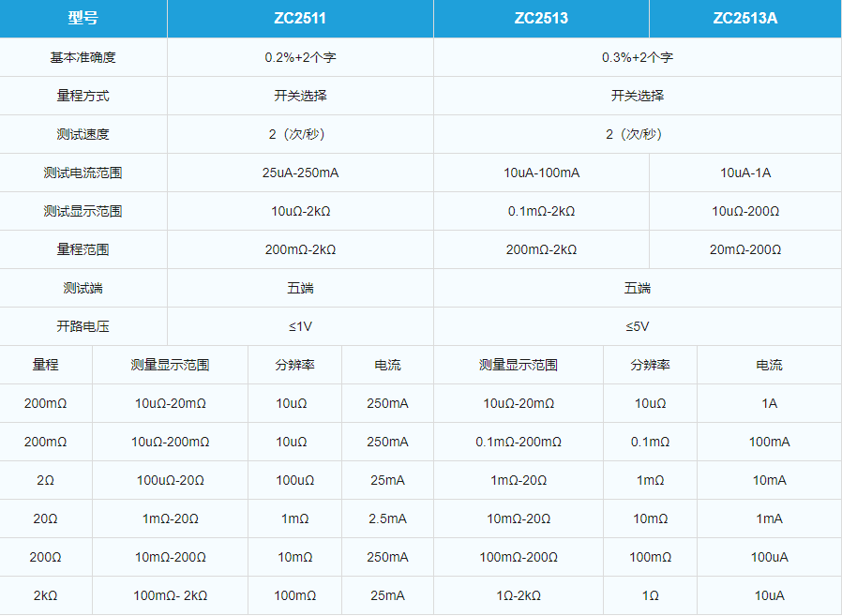Select the ZC2513 column header
842x616 pixels.
coord(541,18)
